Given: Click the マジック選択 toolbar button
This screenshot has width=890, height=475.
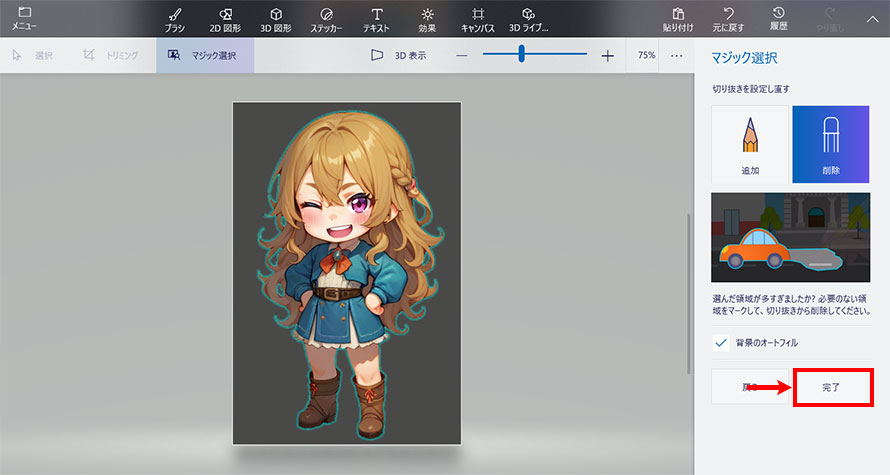Looking at the screenshot, I should pos(205,55).
